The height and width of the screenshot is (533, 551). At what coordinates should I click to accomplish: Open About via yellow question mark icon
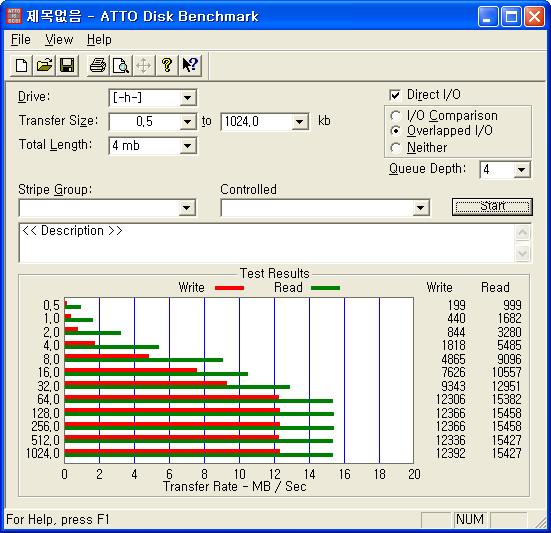(x=167, y=65)
